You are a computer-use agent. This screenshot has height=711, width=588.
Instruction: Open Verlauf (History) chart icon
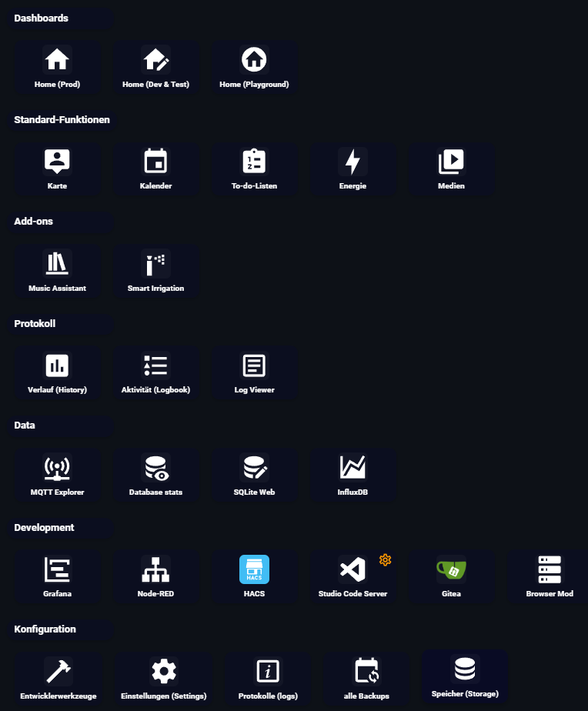(57, 365)
